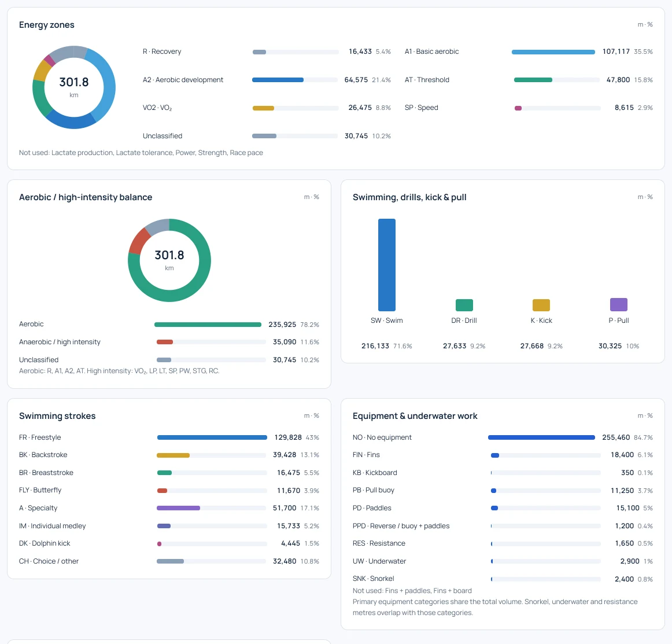The width and height of the screenshot is (672, 644).
Task: Click the A1 Basic aerobic progress bar
Action: (x=553, y=52)
